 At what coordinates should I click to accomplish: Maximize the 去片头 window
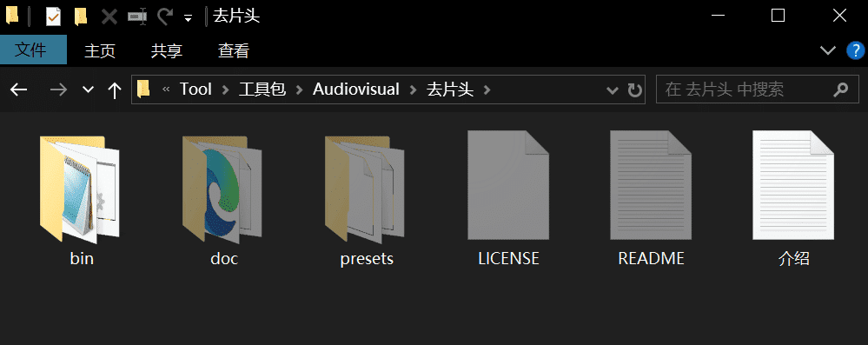pyautogui.click(x=779, y=16)
